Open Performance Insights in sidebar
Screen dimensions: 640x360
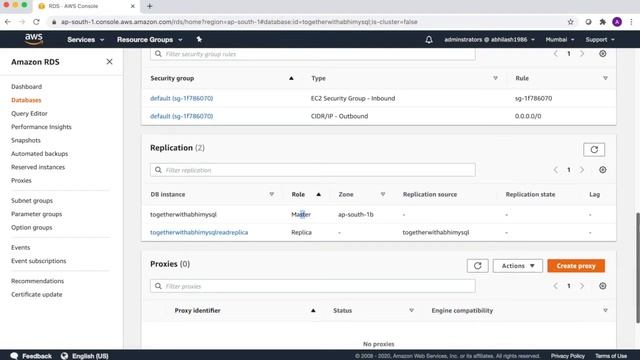click(x=41, y=127)
